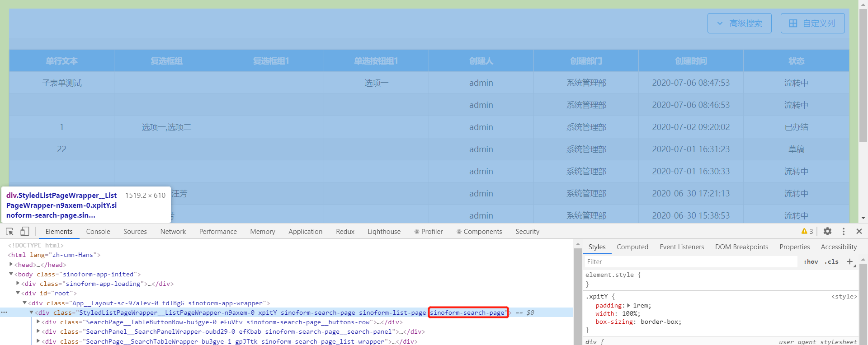Click the 复选框组 column header
The height and width of the screenshot is (345, 868).
166,61
